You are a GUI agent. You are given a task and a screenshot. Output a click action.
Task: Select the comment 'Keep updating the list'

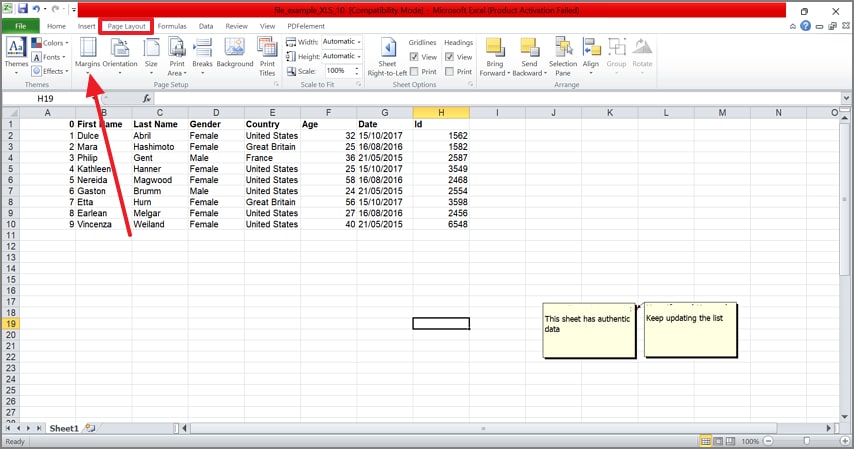691,330
